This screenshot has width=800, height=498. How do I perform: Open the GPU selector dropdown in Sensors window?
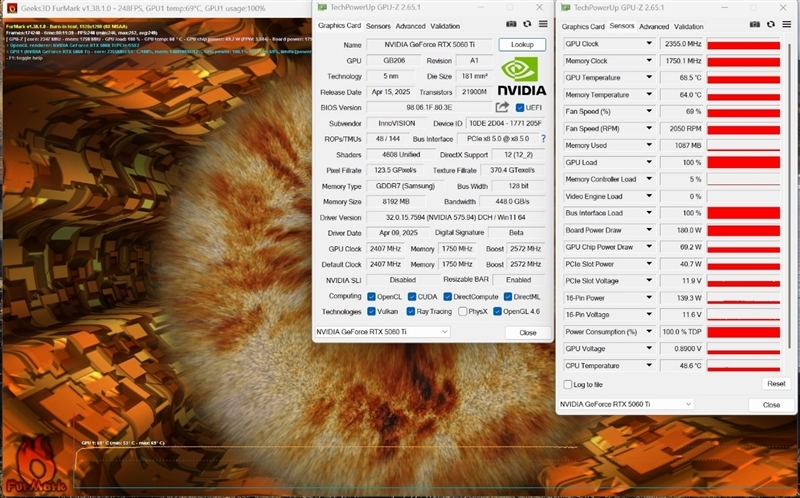coord(626,404)
